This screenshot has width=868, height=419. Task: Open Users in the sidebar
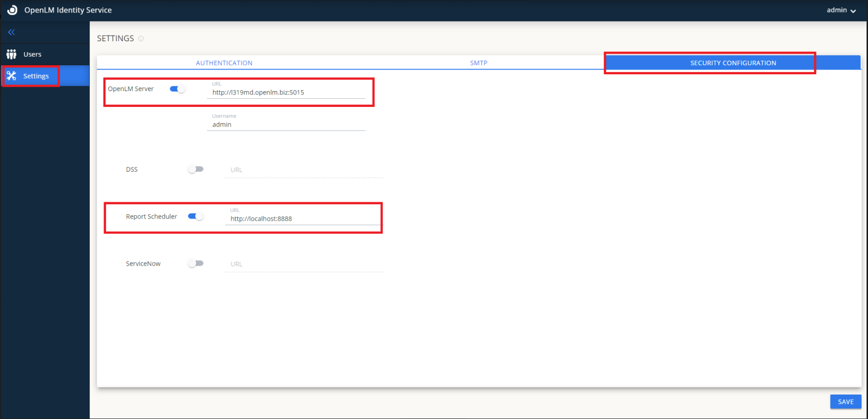tap(32, 54)
